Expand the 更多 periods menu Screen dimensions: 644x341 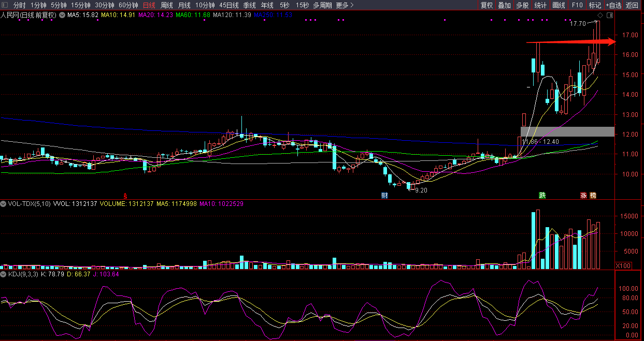point(345,5)
